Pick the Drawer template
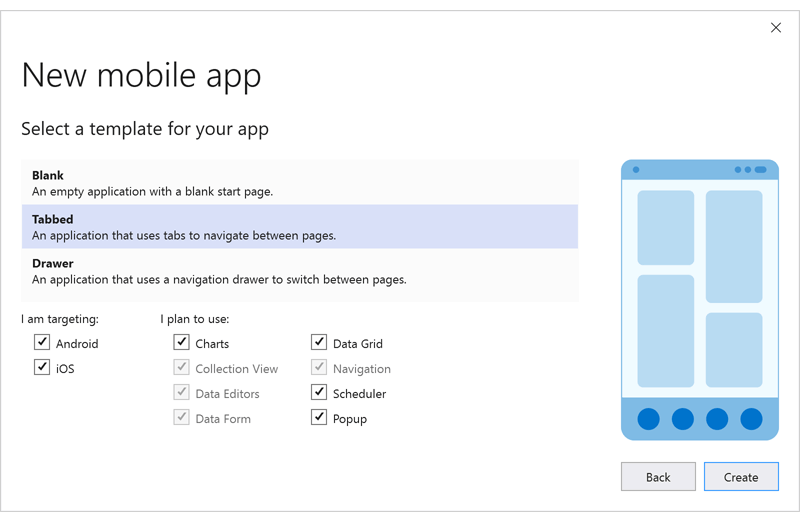Screen dimensions: 800x522 coord(299,271)
